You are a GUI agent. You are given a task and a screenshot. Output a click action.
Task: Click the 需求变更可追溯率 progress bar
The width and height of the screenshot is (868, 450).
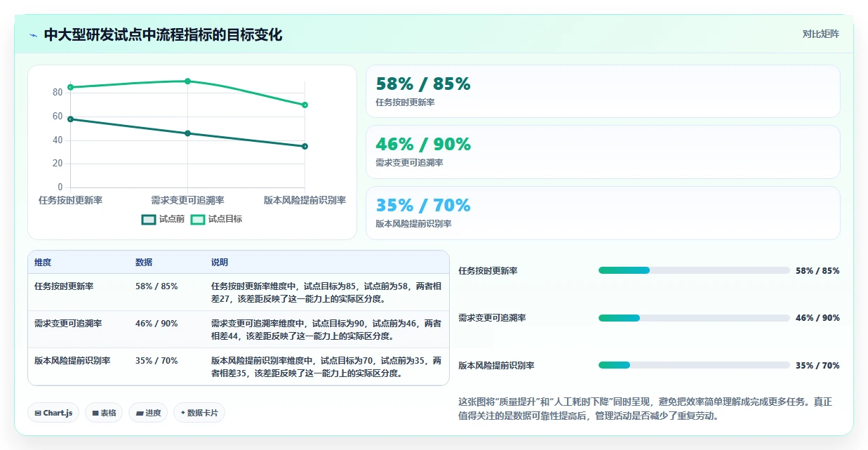694,318
